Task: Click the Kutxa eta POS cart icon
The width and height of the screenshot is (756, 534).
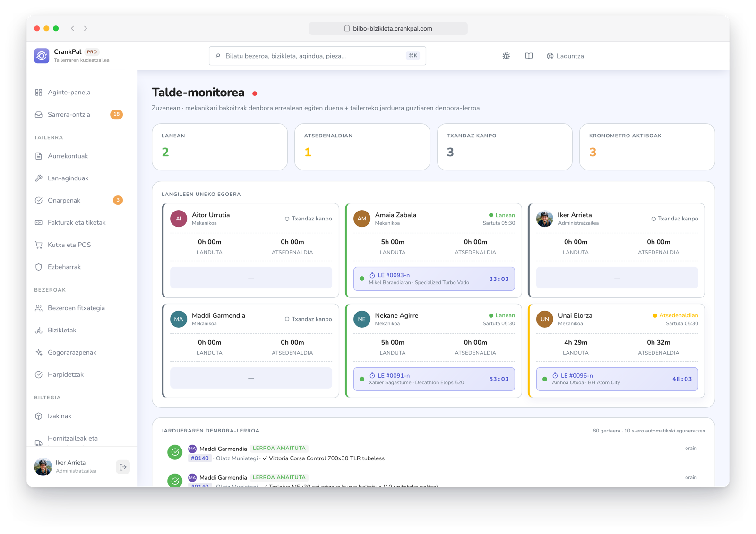Action: (x=39, y=245)
